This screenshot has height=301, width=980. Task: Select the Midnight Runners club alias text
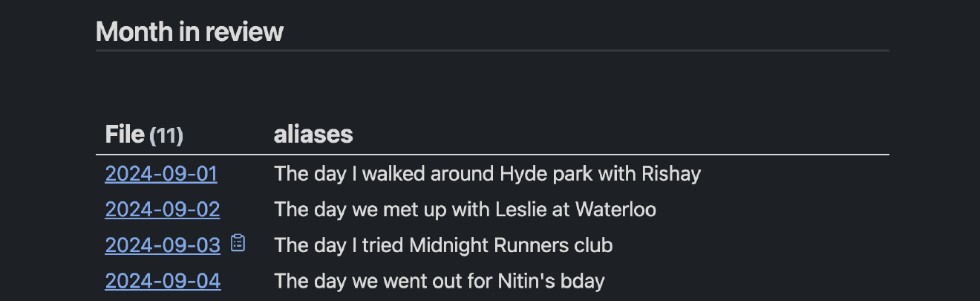[443, 245]
